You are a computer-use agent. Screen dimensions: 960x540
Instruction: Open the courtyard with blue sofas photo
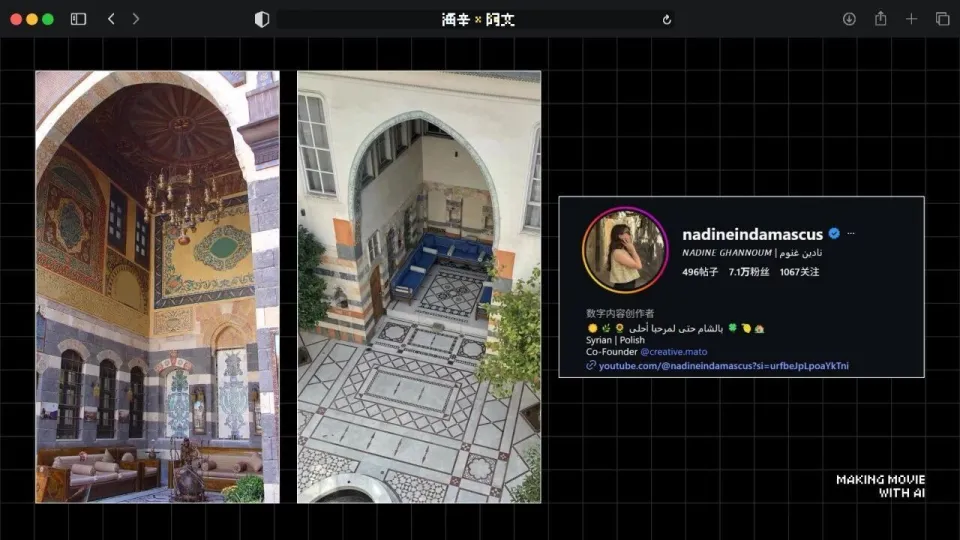[x=419, y=286]
